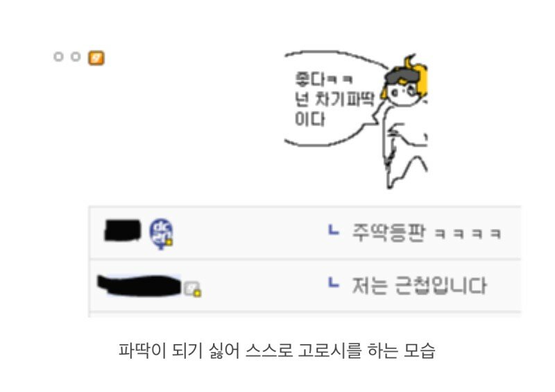This screenshot has width=555, height=392.
Task: Select the comment text 저는 근첩입니다
Action: (x=420, y=285)
